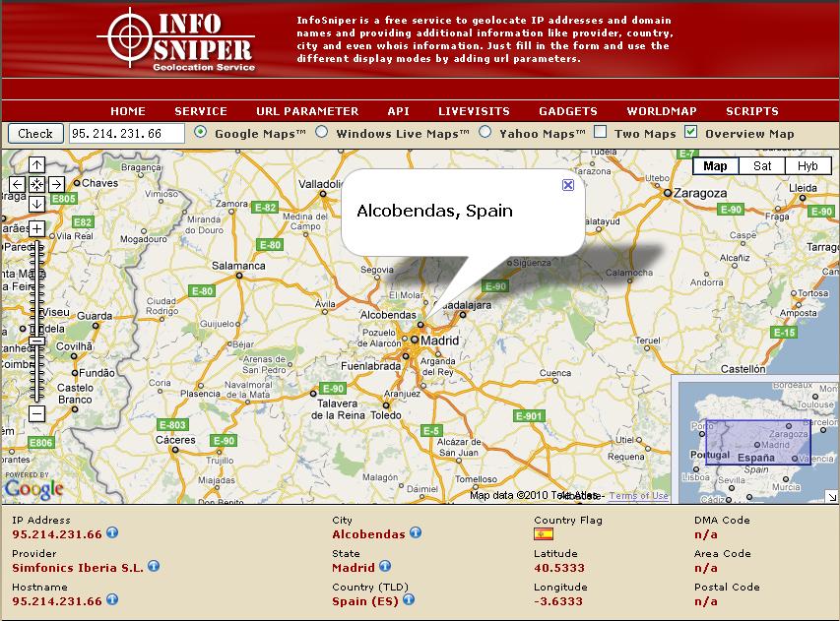Click the Google logo on the map

click(33, 489)
